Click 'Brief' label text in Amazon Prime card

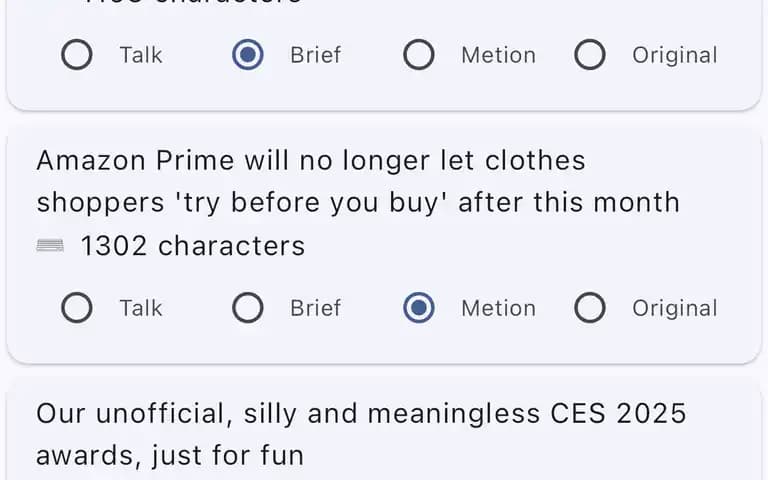[315, 308]
